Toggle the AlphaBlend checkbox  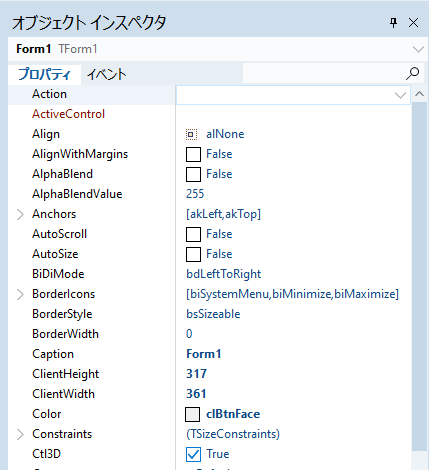click(193, 174)
